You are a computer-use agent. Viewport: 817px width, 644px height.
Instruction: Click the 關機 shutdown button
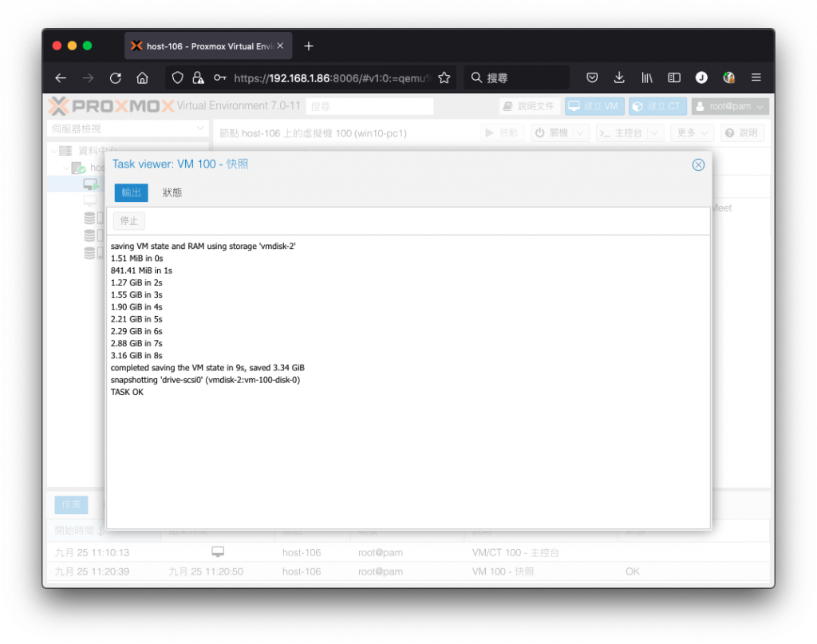(552, 133)
